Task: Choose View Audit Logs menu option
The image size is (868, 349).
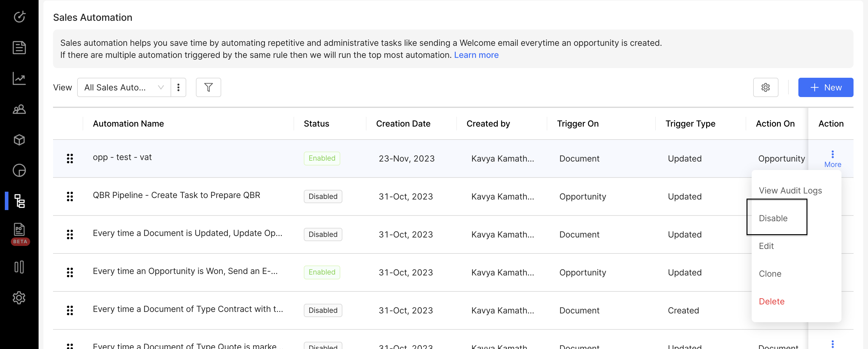Action: [790, 191]
